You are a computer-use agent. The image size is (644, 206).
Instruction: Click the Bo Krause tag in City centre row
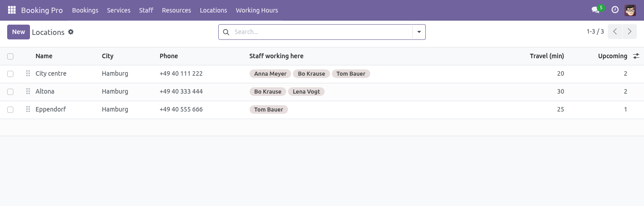point(311,73)
